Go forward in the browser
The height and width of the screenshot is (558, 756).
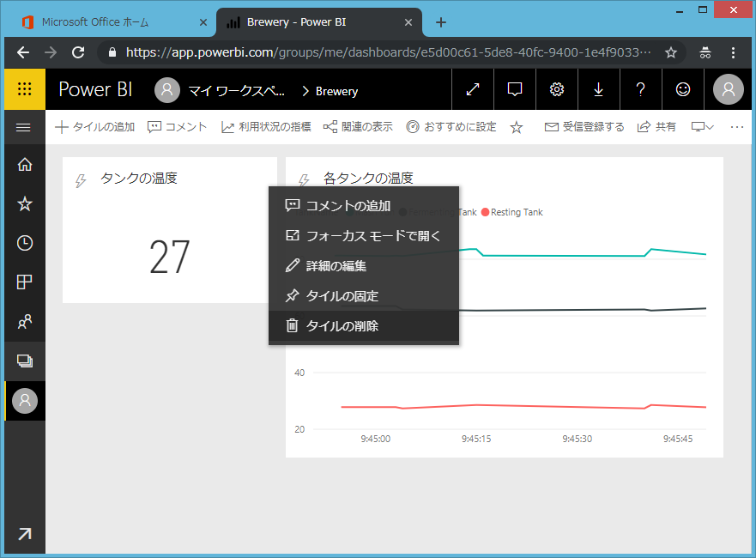tap(51, 52)
